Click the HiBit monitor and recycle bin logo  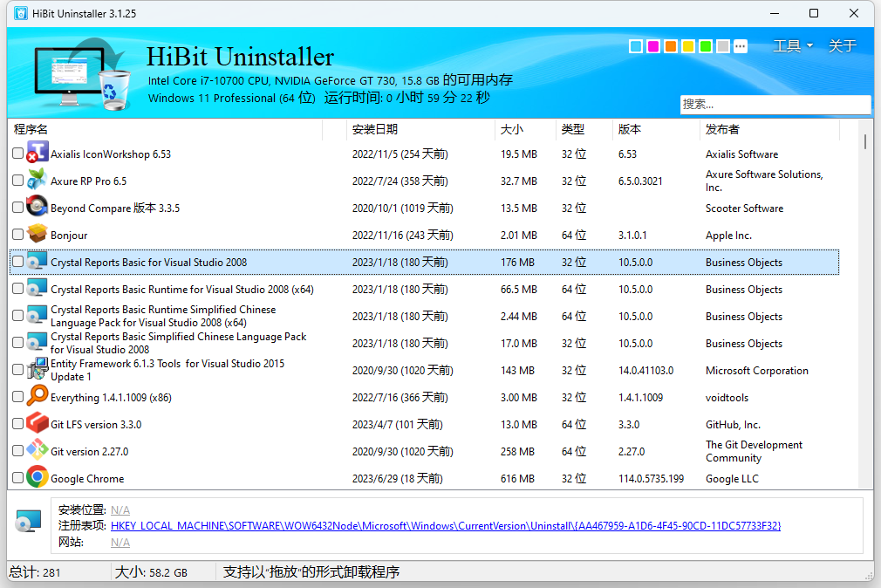click(x=83, y=73)
